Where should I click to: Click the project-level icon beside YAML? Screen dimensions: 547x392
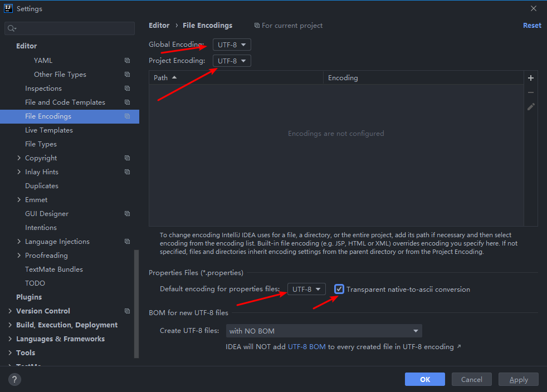tap(128, 60)
